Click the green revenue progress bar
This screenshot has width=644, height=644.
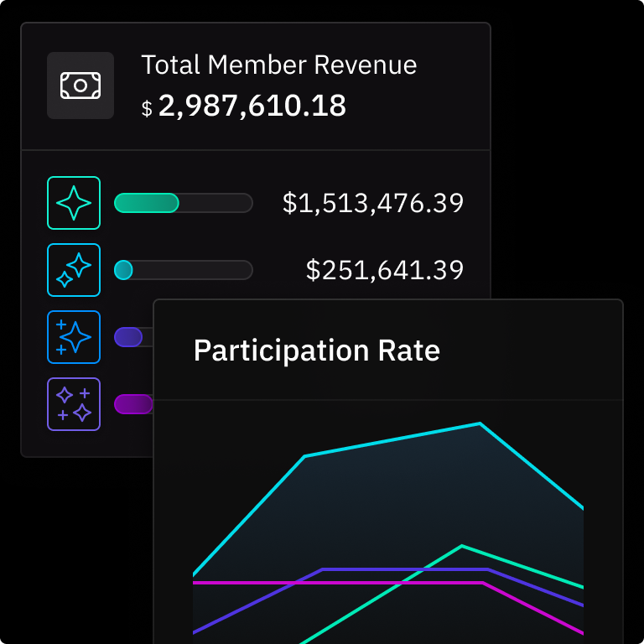[183, 203]
